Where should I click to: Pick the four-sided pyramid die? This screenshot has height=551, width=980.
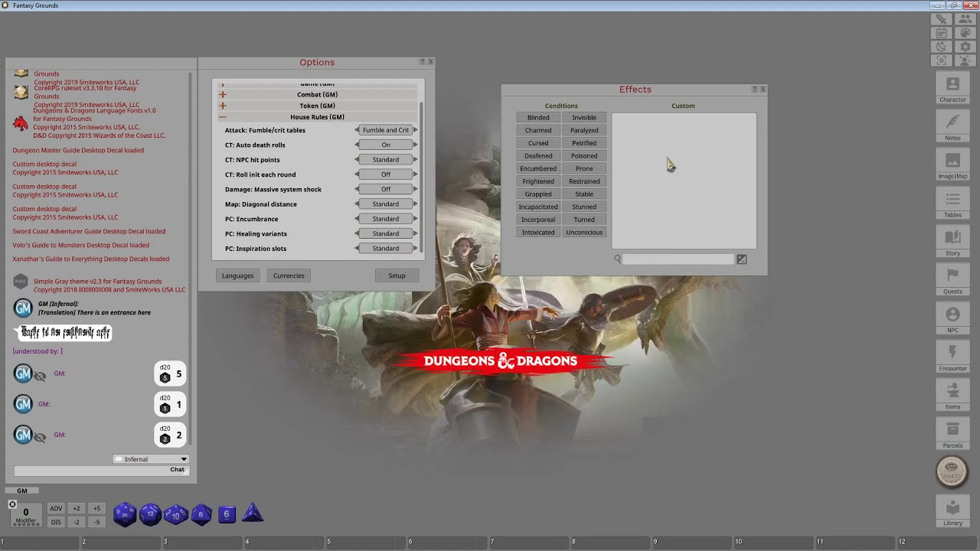point(253,514)
